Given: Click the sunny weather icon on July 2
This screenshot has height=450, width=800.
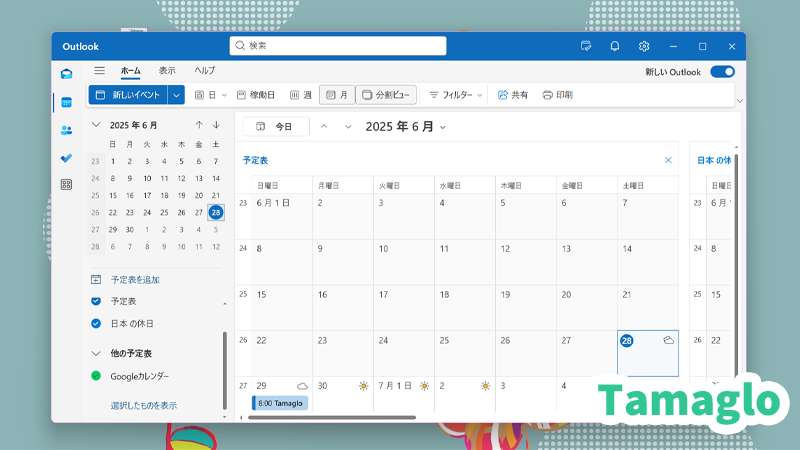Looking at the screenshot, I should (x=486, y=386).
